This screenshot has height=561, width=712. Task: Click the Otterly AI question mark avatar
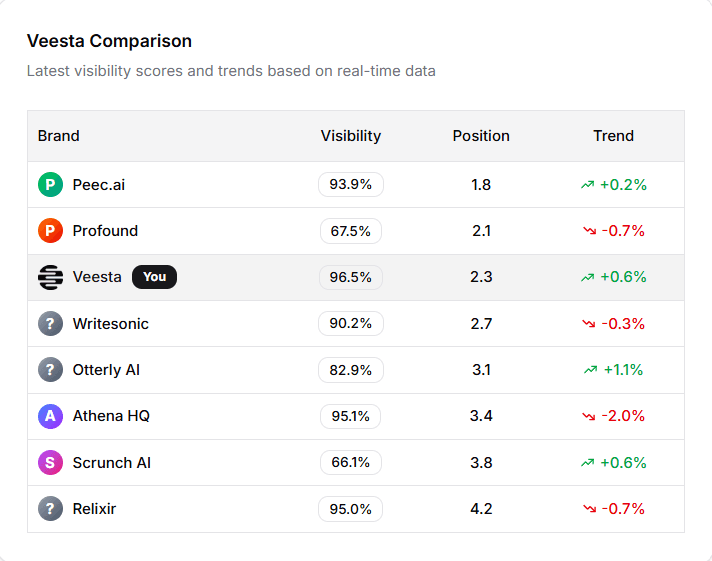click(50, 370)
